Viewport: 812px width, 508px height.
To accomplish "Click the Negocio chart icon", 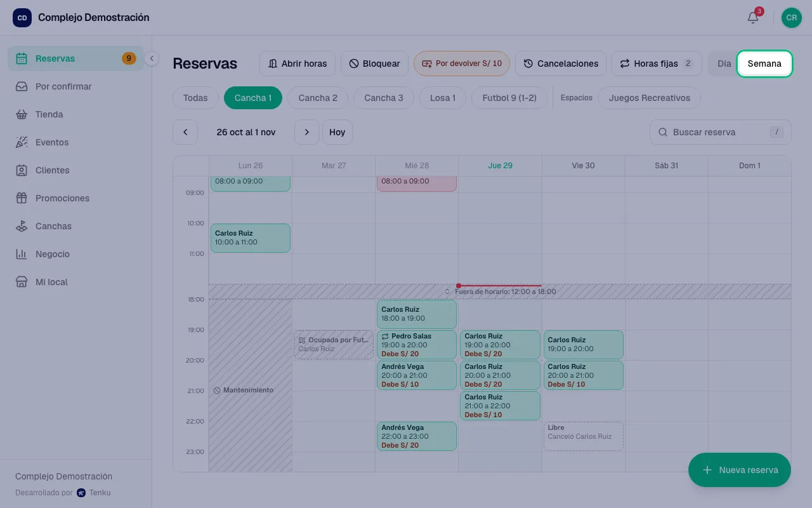I will pos(22,254).
